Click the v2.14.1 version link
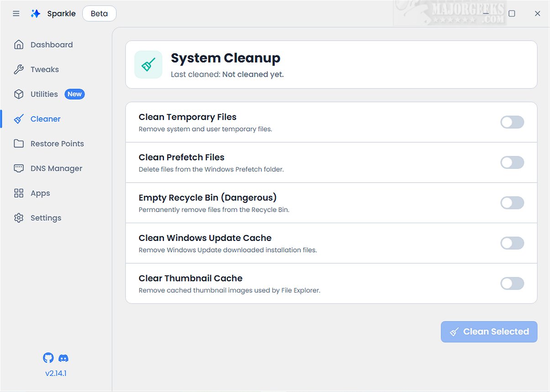Viewport: 550px width, 392px height. point(56,373)
